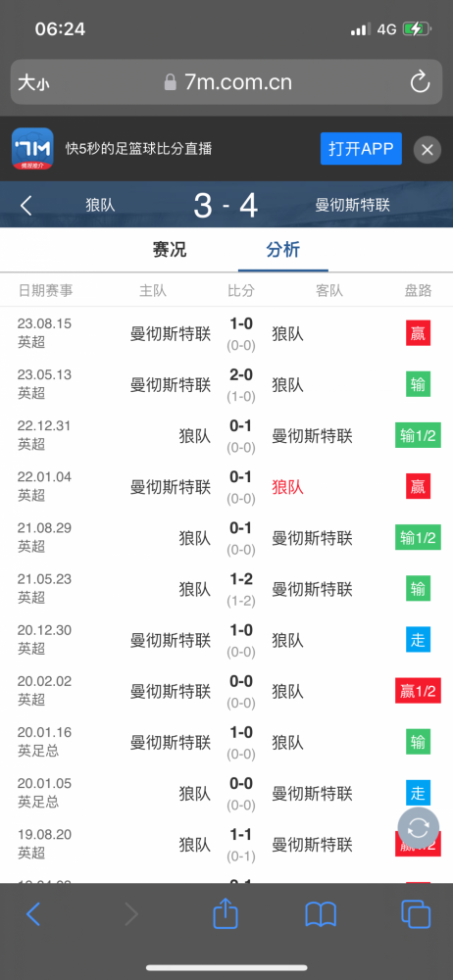Tap the floating refresh button
The image size is (453, 980).
point(418,828)
